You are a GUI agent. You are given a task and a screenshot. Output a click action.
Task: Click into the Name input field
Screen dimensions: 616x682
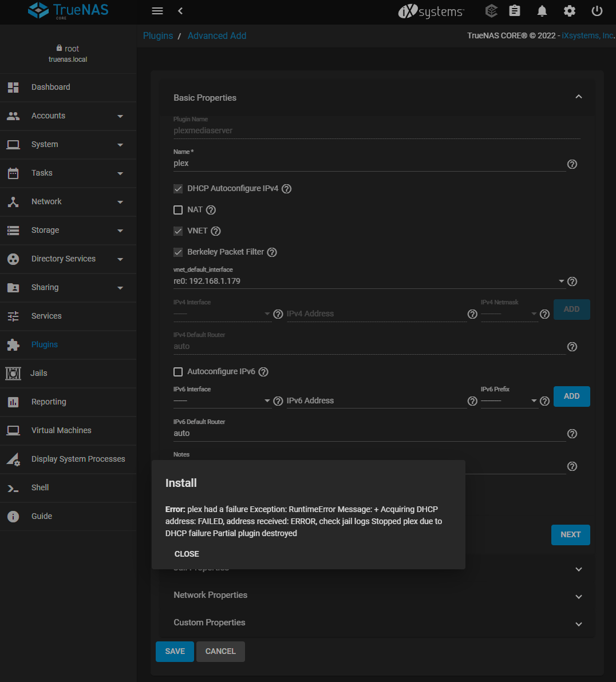tap(369, 164)
